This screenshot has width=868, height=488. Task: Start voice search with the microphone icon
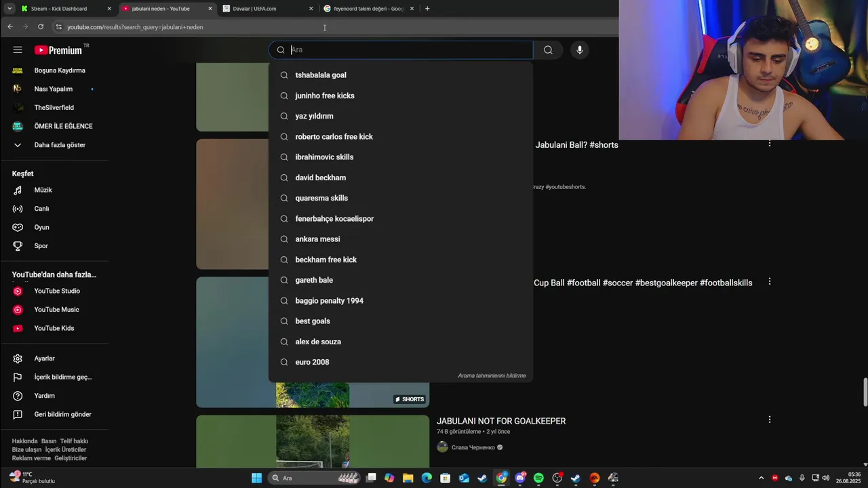point(579,49)
